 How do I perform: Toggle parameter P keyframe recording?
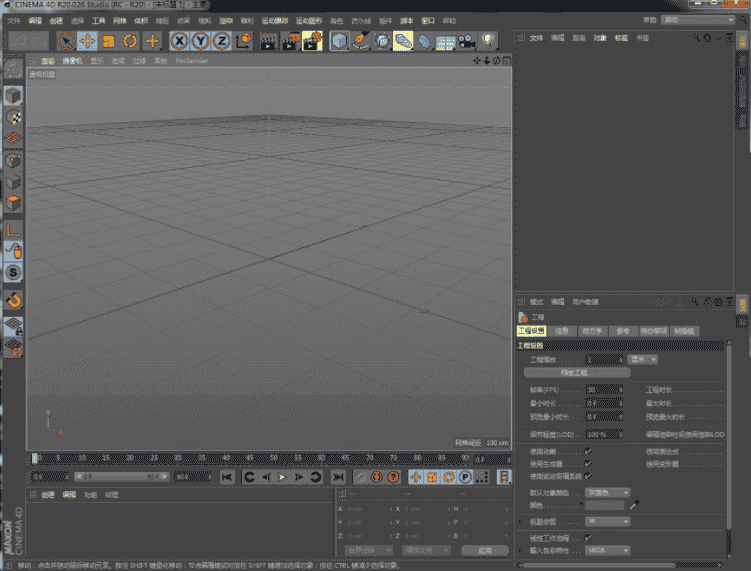click(465, 477)
